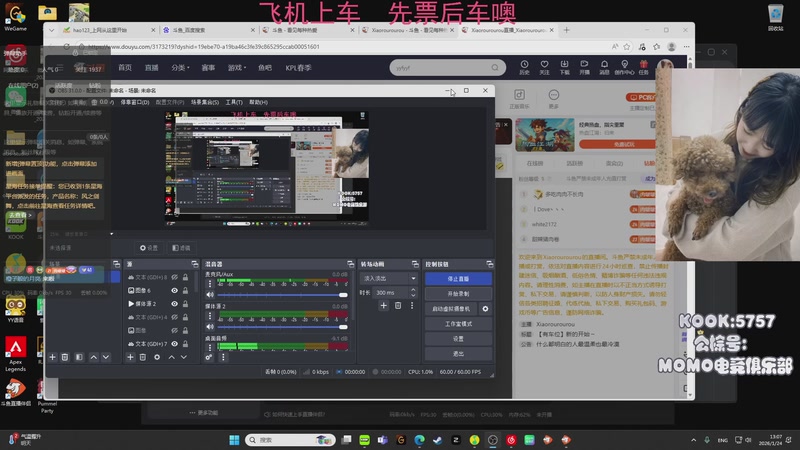Mute the 麦克风/Aux audio channel
800x450 pixels.
pos(210,295)
